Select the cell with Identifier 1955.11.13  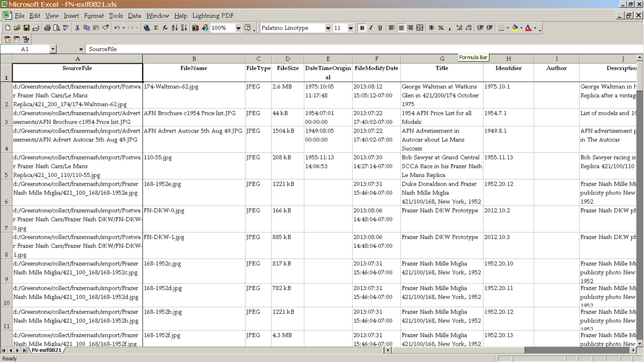[508, 166]
